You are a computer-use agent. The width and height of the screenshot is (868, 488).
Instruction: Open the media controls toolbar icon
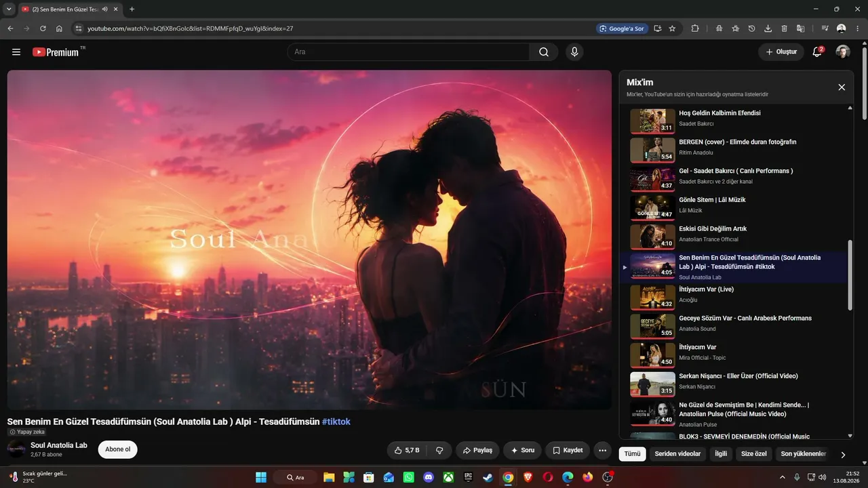825,28
